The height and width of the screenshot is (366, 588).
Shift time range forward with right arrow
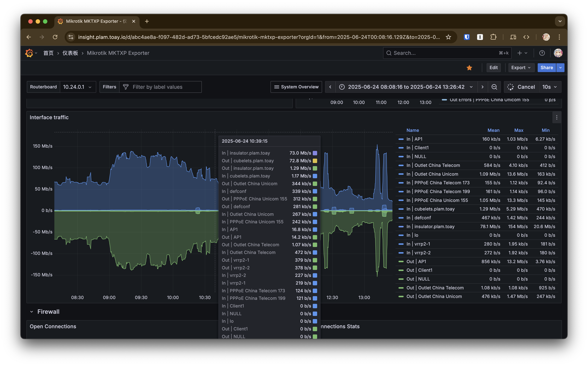pos(482,87)
